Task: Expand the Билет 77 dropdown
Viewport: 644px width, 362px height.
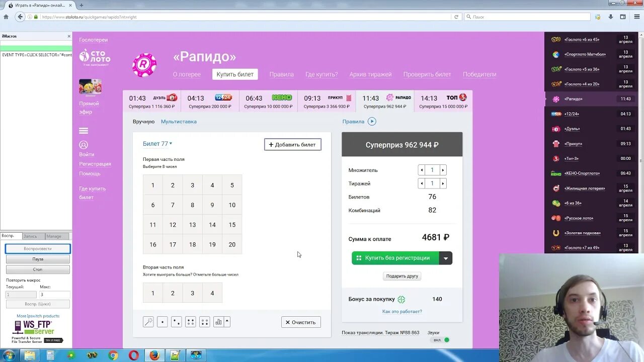Action: point(157,143)
